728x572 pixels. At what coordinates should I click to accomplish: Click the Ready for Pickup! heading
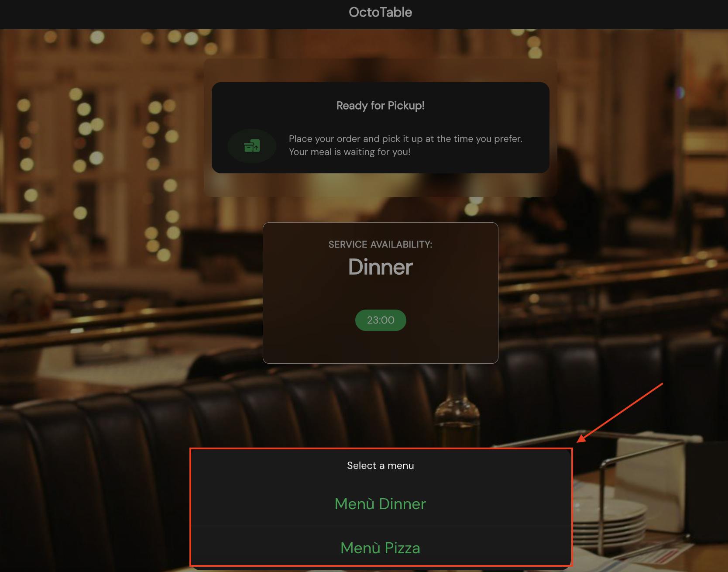380,106
